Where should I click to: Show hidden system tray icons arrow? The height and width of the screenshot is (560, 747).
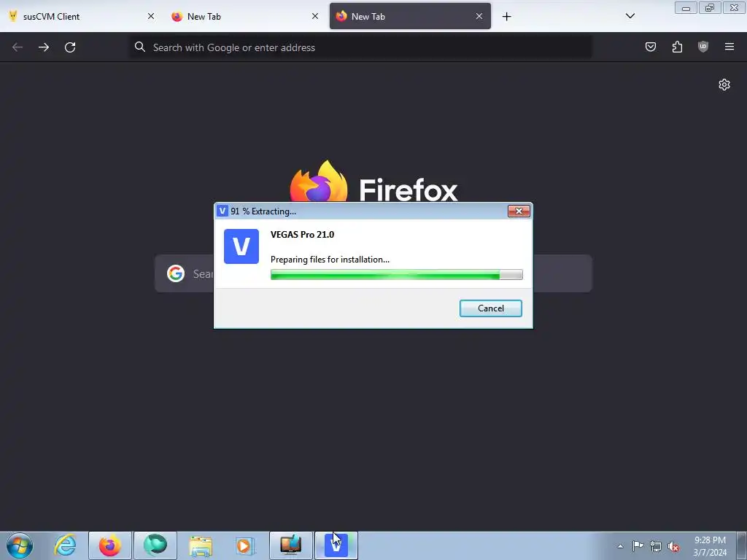pyautogui.click(x=620, y=546)
